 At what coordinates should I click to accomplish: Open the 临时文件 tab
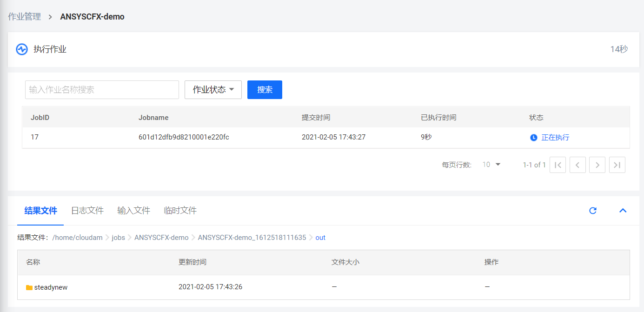(180, 211)
